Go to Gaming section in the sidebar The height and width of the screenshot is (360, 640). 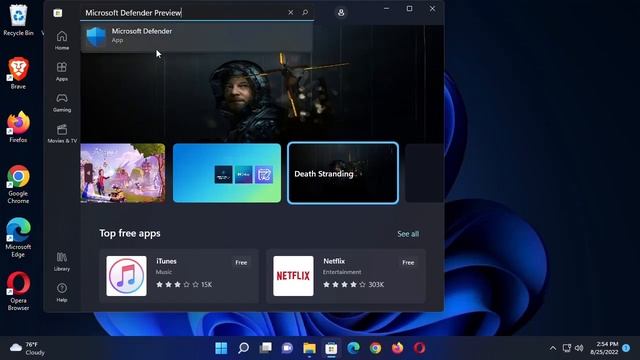(x=62, y=102)
